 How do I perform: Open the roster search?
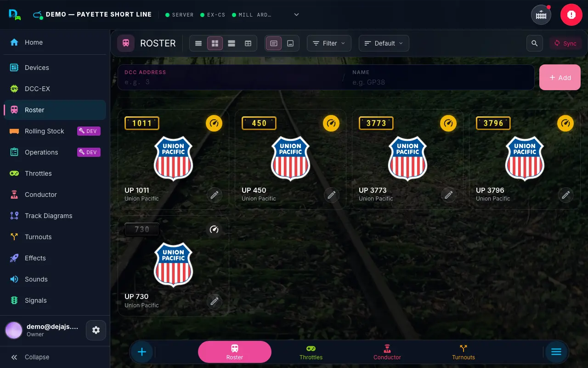pos(535,43)
